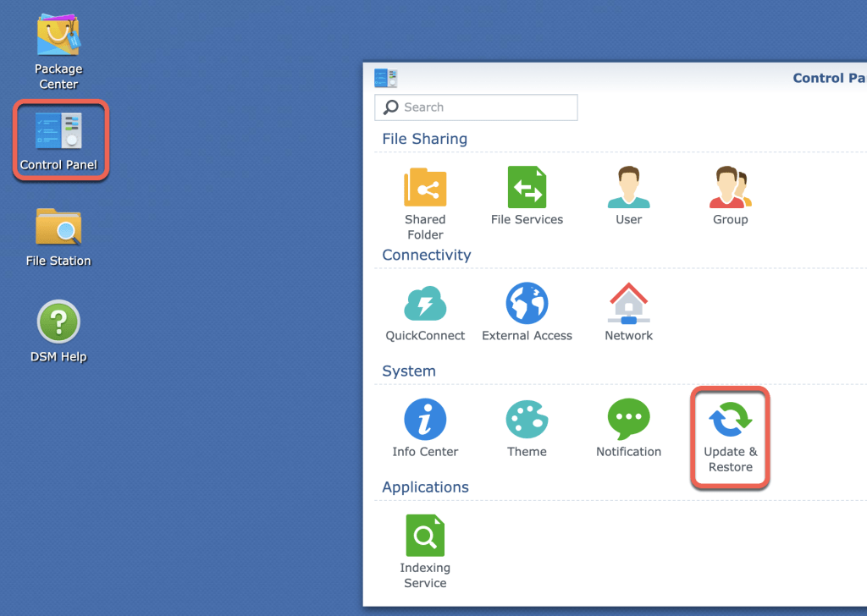Open Update & Restore
Screen dimensions: 867x616
coord(731,437)
